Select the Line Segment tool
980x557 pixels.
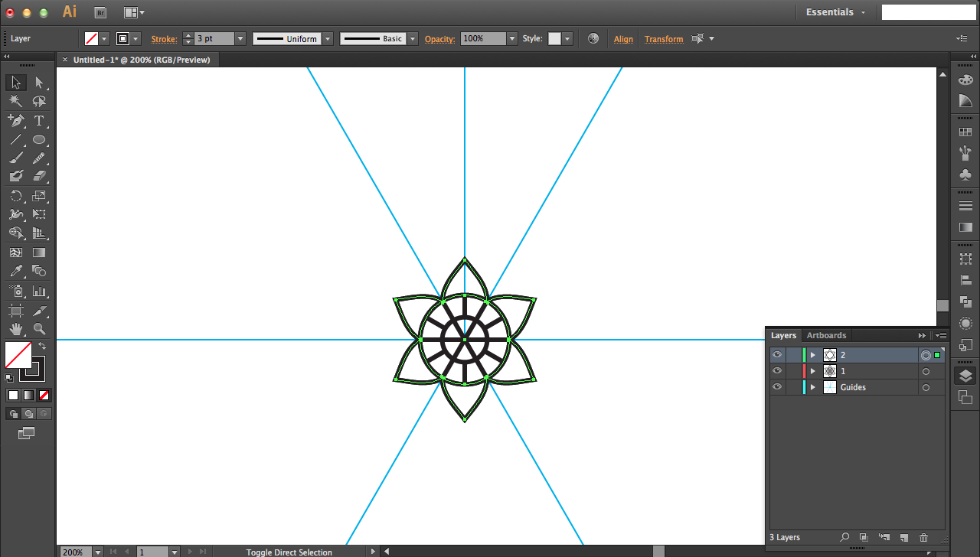tap(16, 140)
